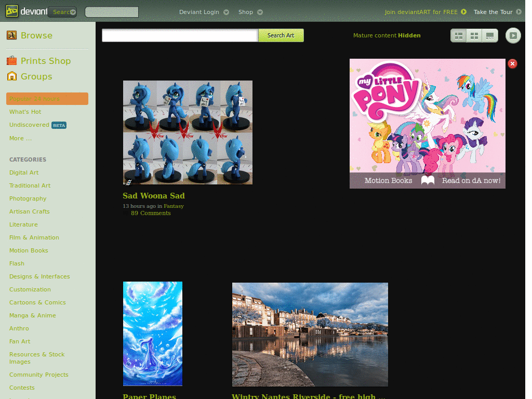532x399 pixels.
Task: Click the small icon on Sad Woona thumbnail corner
Action: [x=129, y=182]
